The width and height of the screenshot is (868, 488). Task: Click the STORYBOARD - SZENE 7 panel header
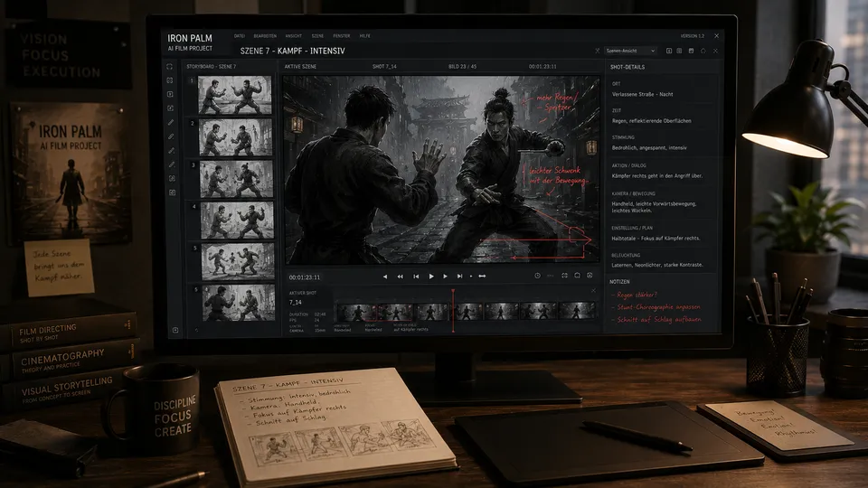coord(211,66)
